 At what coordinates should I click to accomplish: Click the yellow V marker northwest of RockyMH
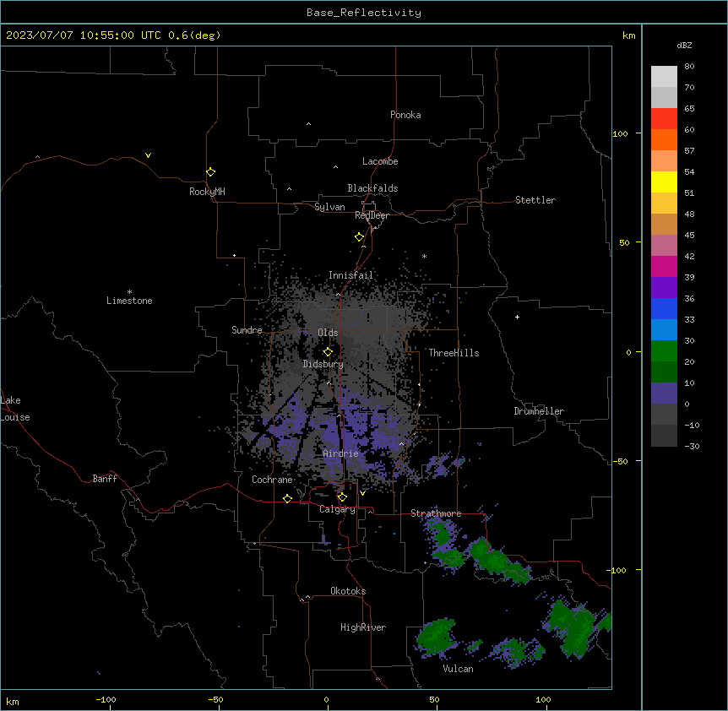point(148,155)
